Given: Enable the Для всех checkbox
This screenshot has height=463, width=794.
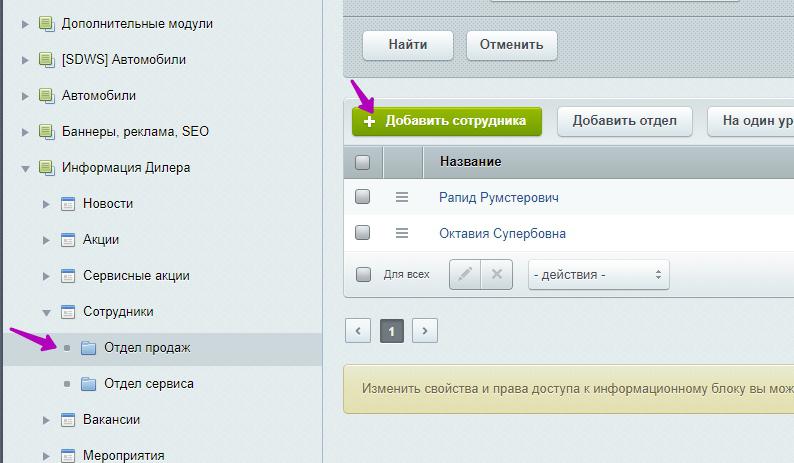Looking at the screenshot, I should [x=363, y=275].
